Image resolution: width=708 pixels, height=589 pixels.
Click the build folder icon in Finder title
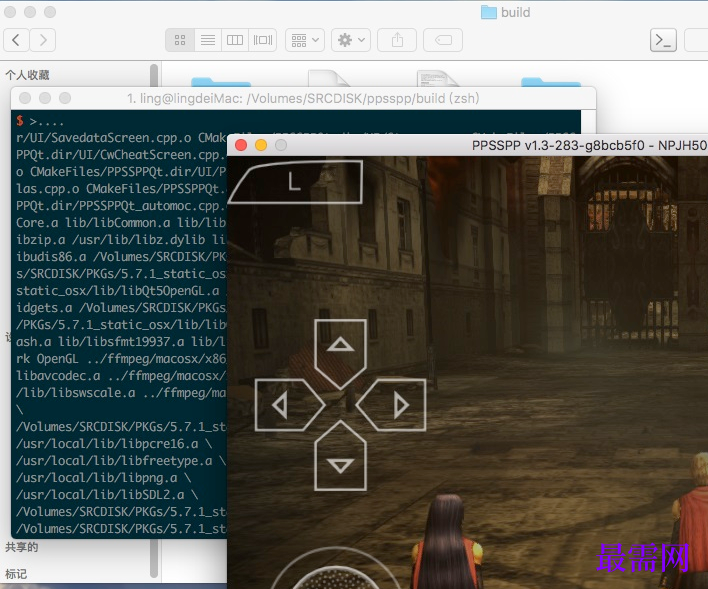pos(489,12)
